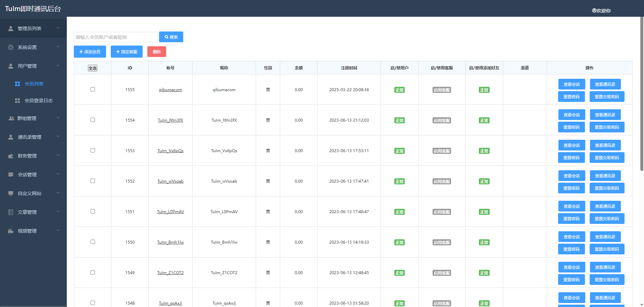
Task: Check the select-all 全选 header checkbox
Action: coord(93,68)
